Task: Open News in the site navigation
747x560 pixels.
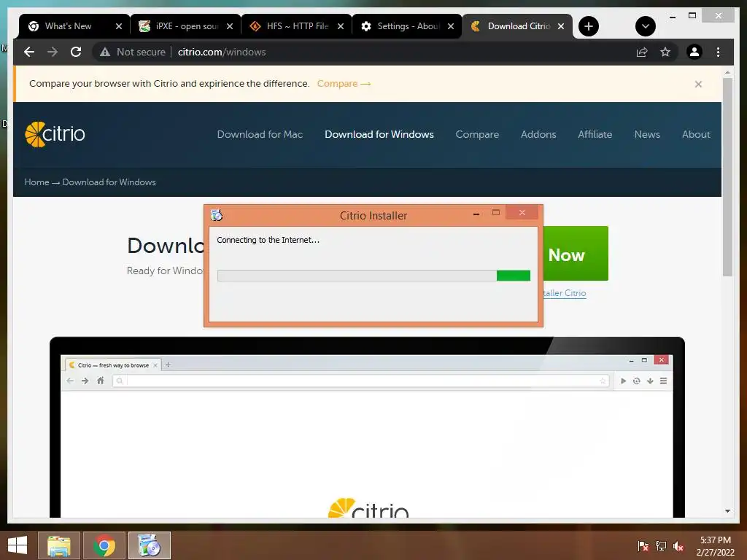Action: click(x=647, y=134)
